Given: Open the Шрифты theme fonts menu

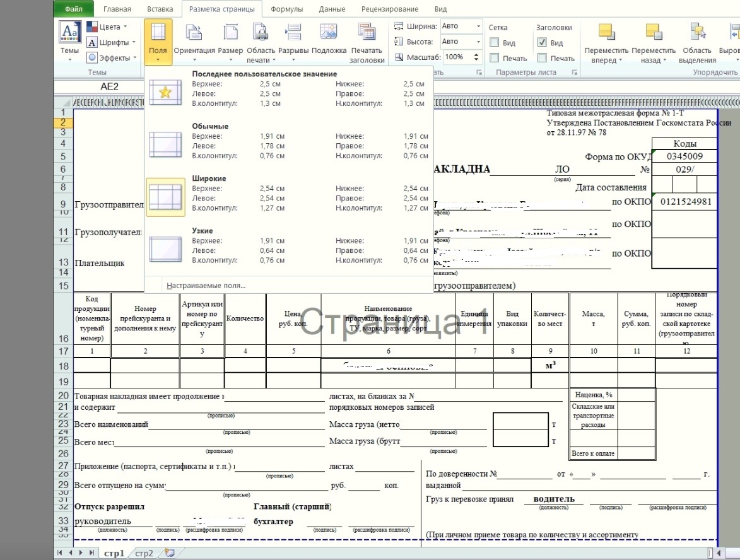Looking at the screenshot, I should pyautogui.click(x=112, y=42).
